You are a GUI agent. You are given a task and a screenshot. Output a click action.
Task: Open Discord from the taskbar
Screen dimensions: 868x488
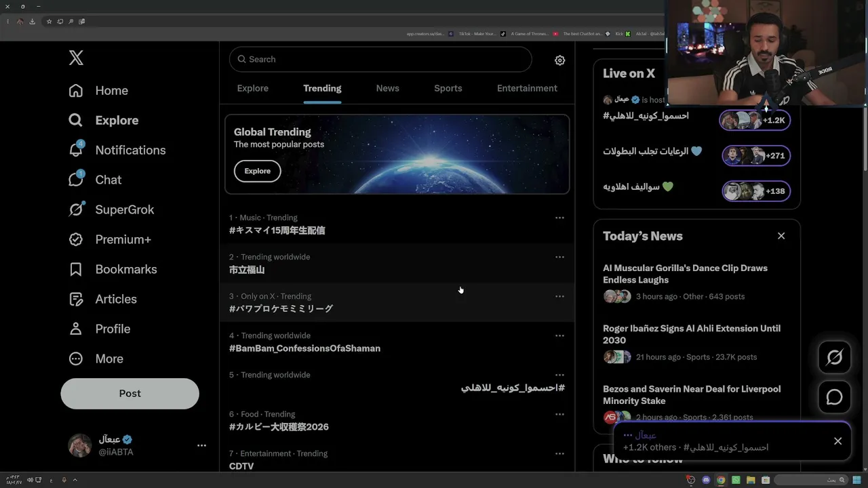point(706,480)
